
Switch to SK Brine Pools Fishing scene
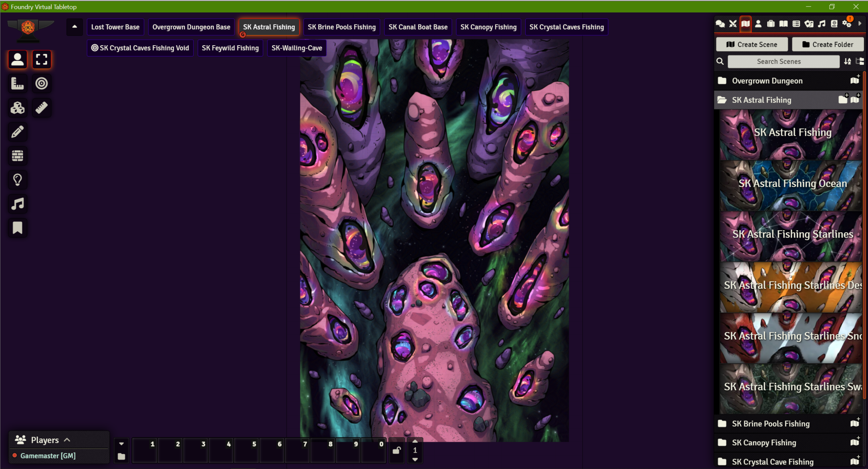(342, 27)
